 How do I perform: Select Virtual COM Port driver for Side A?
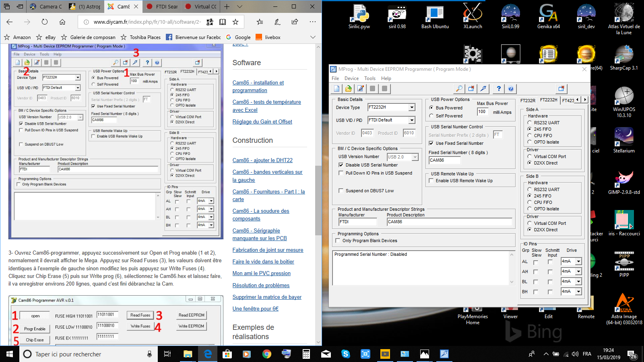530,156
